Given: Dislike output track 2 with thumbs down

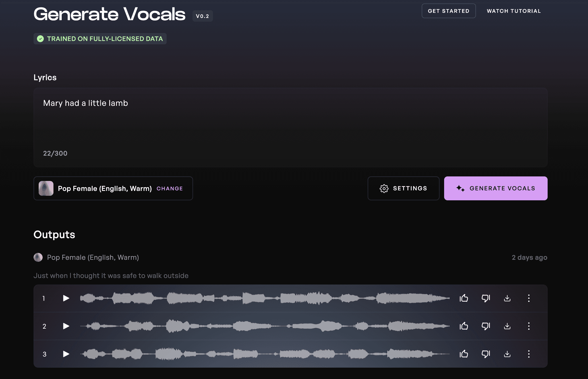Looking at the screenshot, I should 486,326.
